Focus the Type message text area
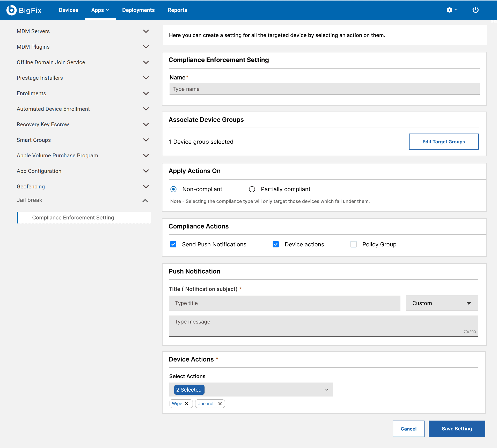Screen dimensions: 497x448 323,326
